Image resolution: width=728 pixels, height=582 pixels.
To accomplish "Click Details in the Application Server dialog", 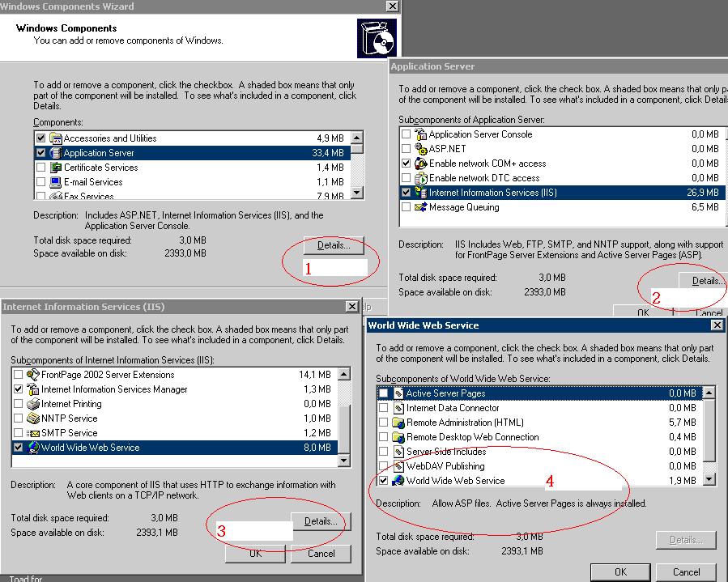I will [x=704, y=281].
